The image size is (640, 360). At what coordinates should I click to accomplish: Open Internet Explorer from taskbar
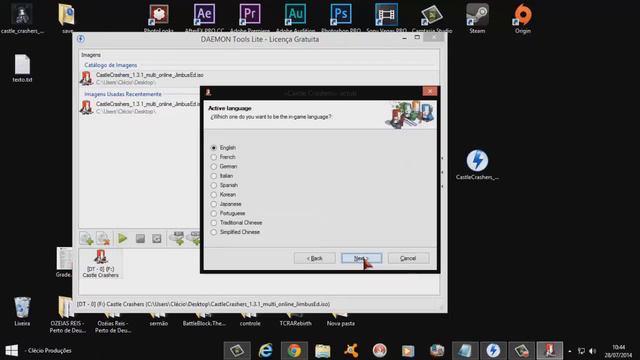pyautogui.click(x=266, y=351)
